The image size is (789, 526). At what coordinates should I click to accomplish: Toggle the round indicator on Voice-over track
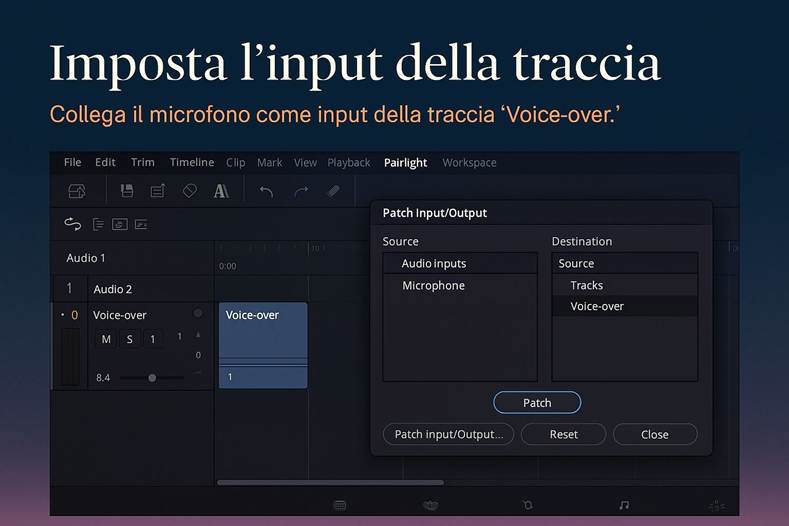point(198,313)
